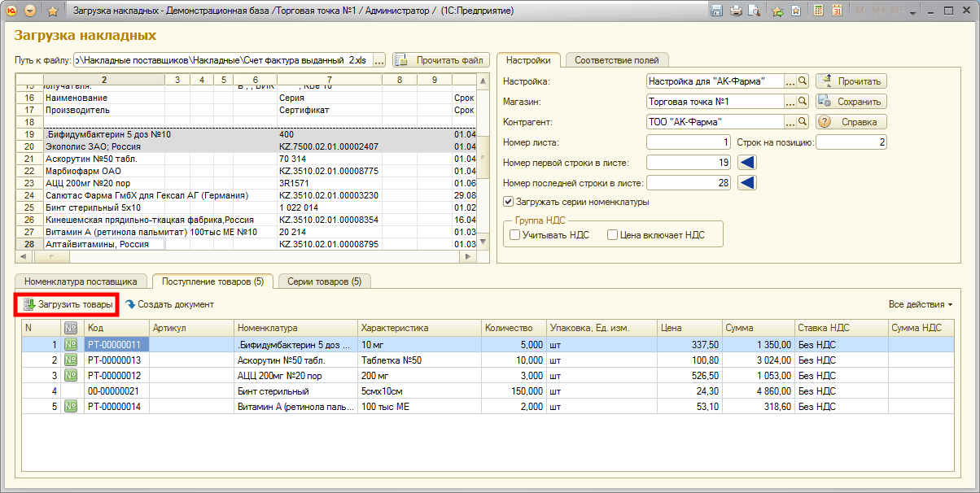The image size is (980, 493).
Task: Open the calendar icon
Action: pyautogui.click(x=836, y=11)
